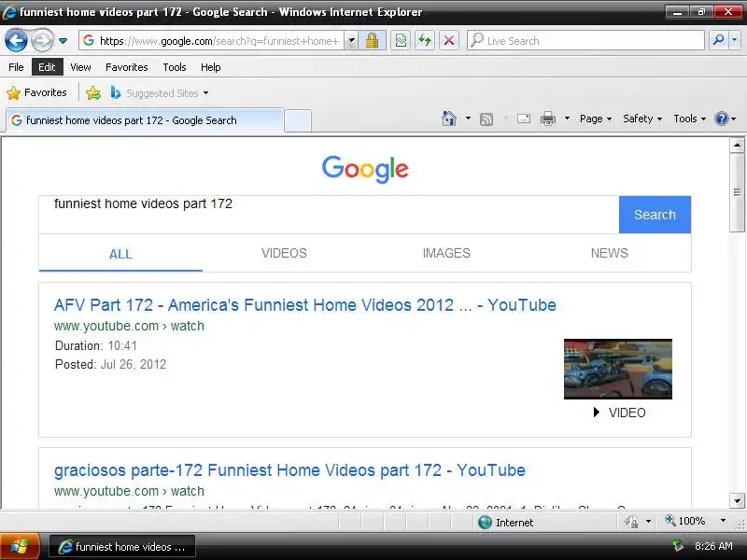747x560 pixels.
Task: Click the 8:26 AM taskbar clock
Action: tap(713, 546)
